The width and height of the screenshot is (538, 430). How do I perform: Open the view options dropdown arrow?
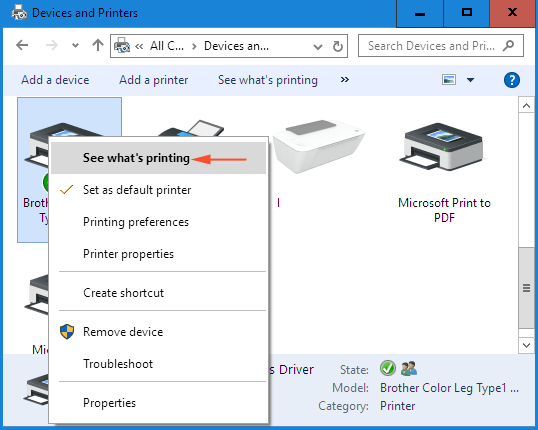(470, 80)
